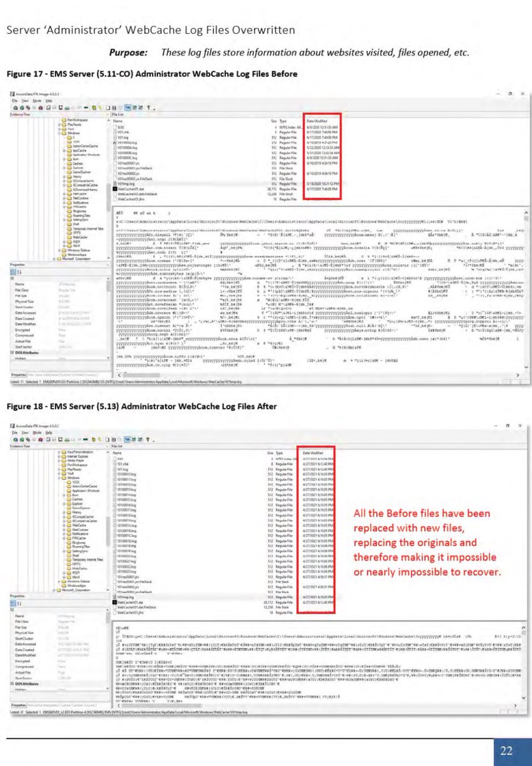Select the Image Mounting toolbar icon
This screenshot has width=532, height=766.
click(x=27, y=107)
